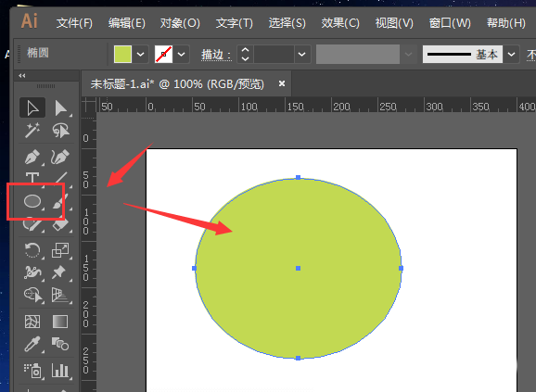Click the ruler origin corner box
536x392 pixels.
88,105
